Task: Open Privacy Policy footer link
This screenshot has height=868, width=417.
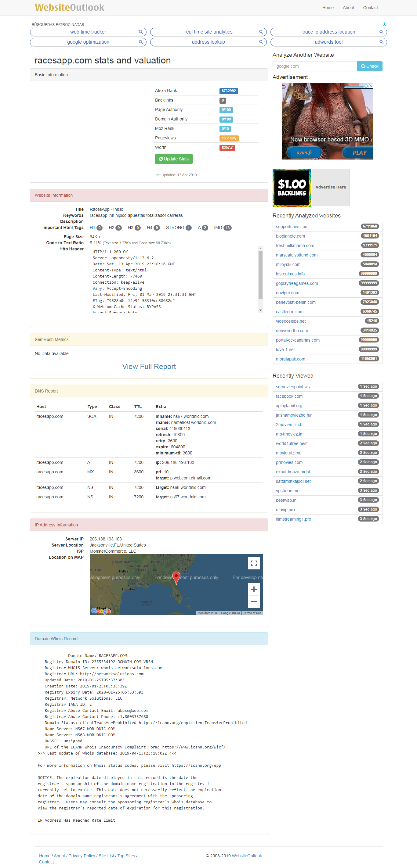Action: coord(82,856)
